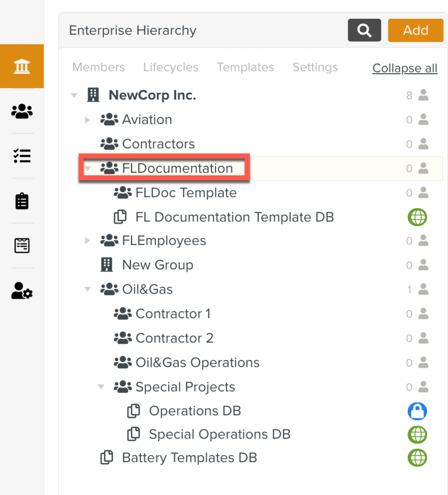Collapse the Oil&Gas group
448x495 pixels.
coord(88,289)
